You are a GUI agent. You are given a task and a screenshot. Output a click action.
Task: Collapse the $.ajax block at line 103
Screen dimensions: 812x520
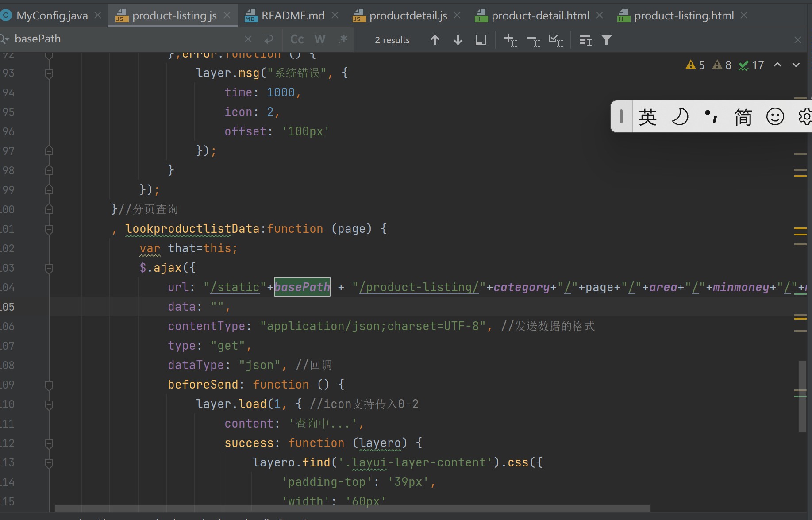click(49, 268)
